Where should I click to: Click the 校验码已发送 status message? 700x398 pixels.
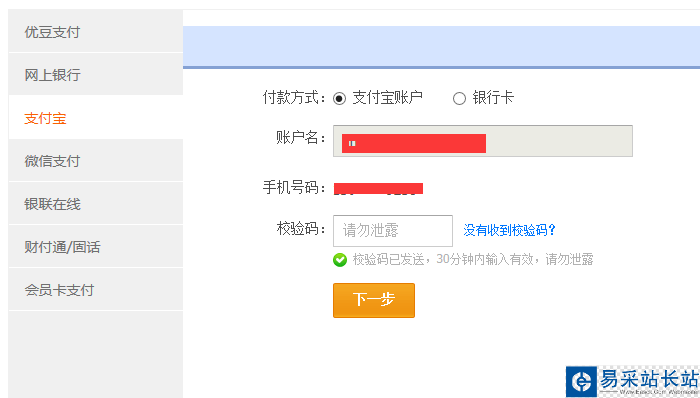[473, 259]
